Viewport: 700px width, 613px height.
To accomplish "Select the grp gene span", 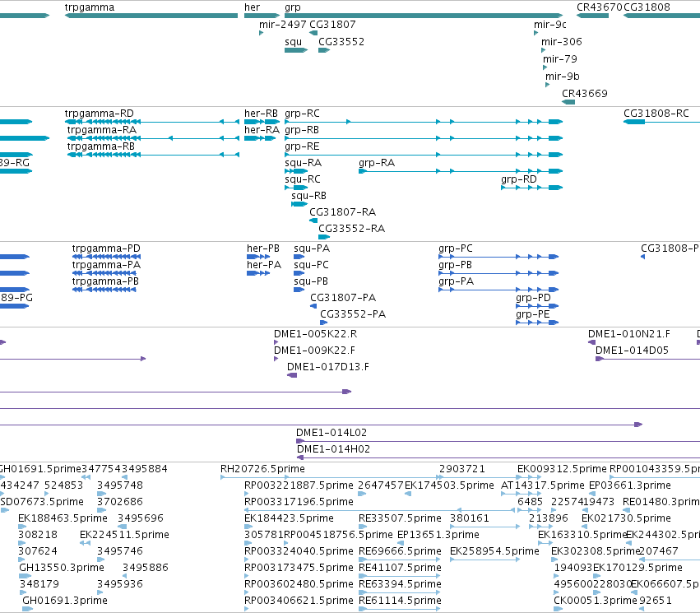I will [424, 16].
